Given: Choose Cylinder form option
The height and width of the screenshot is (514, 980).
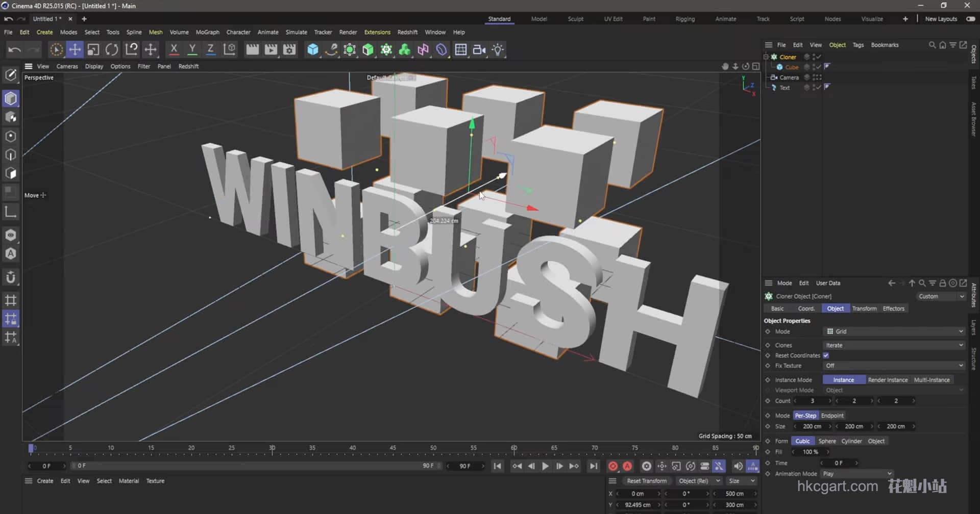Looking at the screenshot, I should click(x=852, y=441).
